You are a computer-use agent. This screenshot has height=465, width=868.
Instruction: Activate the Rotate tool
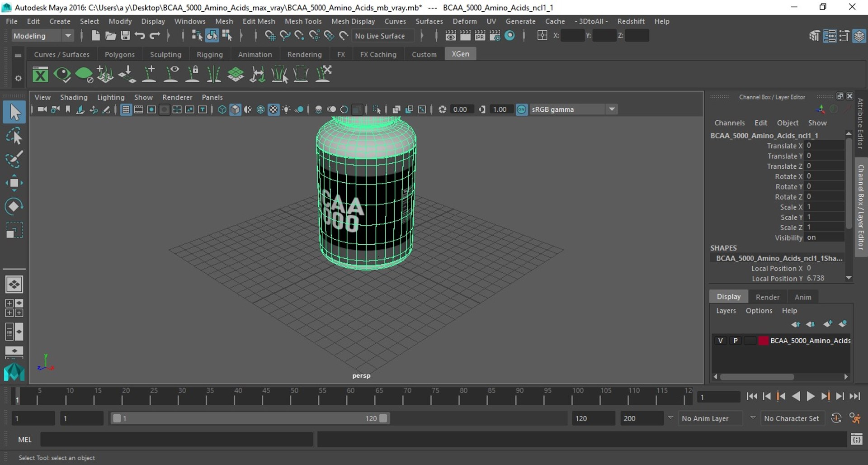14,206
